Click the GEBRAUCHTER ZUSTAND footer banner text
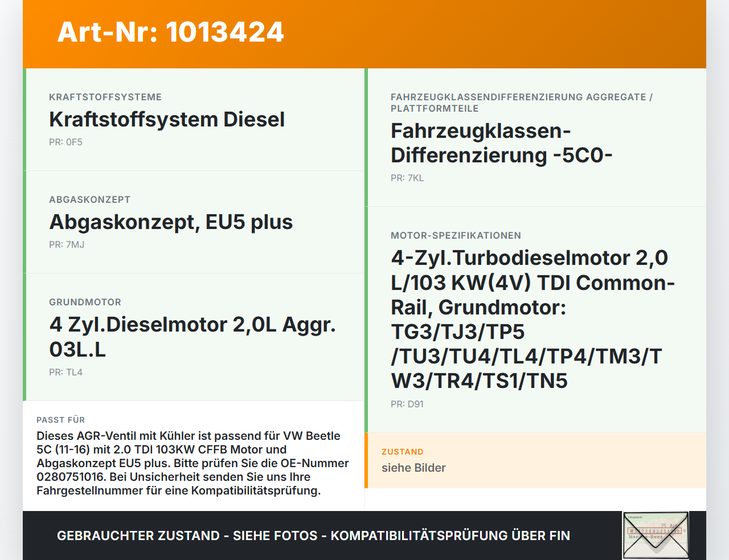 pos(313,536)
